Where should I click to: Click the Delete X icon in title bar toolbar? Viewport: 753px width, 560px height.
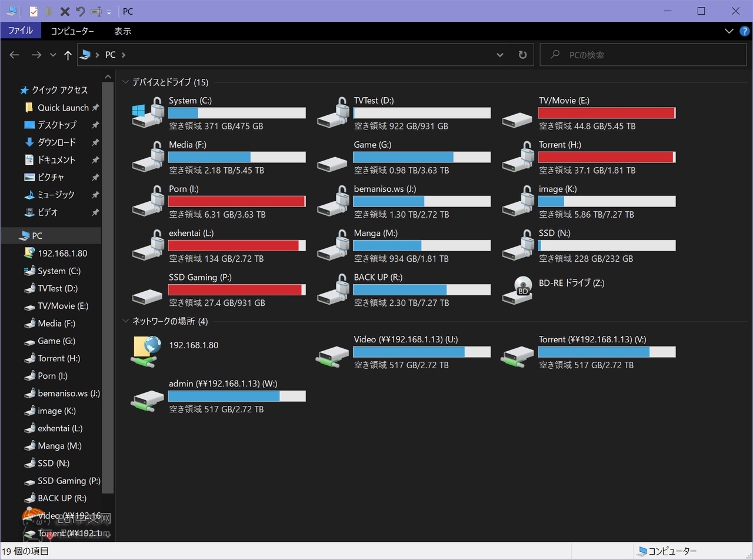tap(65, 11)
